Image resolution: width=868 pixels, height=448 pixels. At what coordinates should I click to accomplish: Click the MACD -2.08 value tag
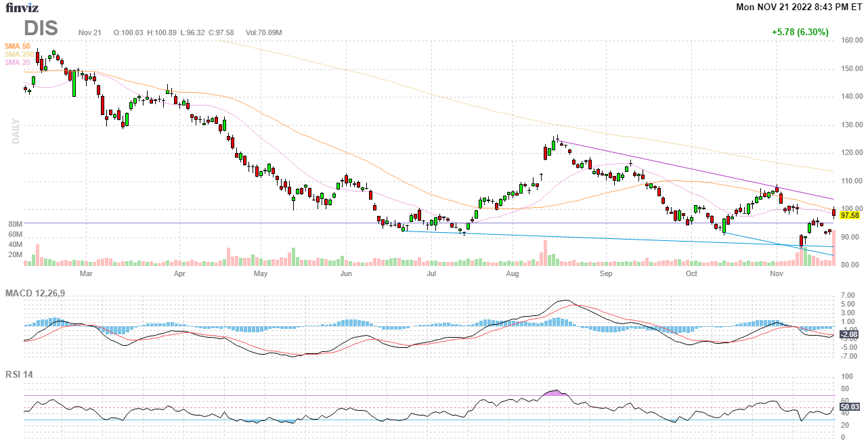849,335
